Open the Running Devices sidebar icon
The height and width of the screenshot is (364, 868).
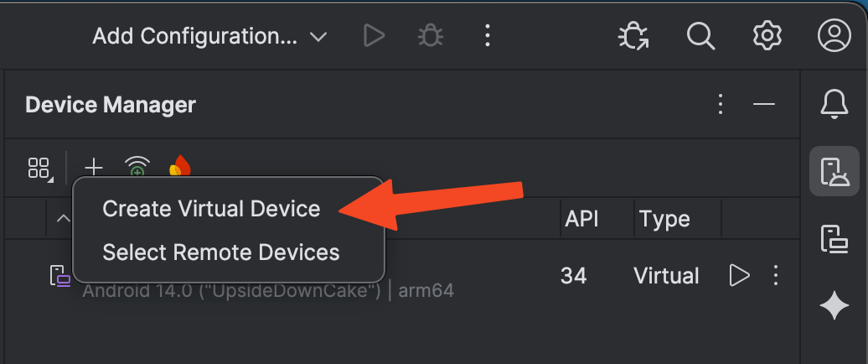click(834, 238)
